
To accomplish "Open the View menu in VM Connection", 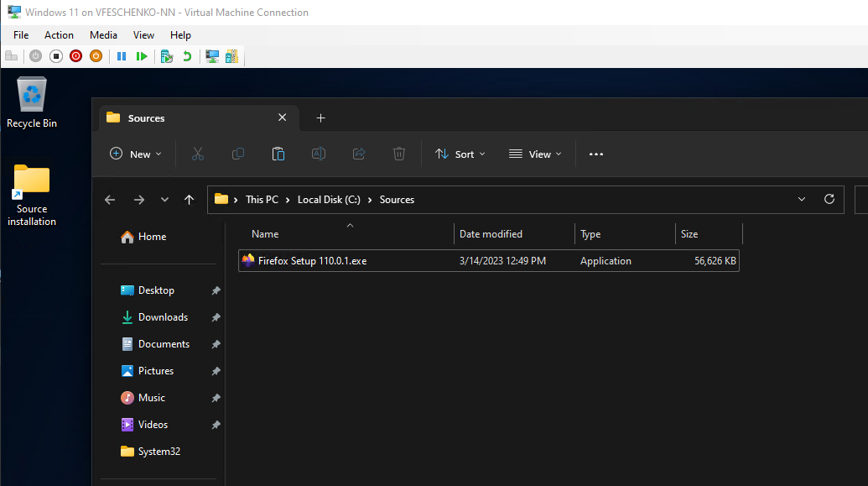I will pos(143,35).
